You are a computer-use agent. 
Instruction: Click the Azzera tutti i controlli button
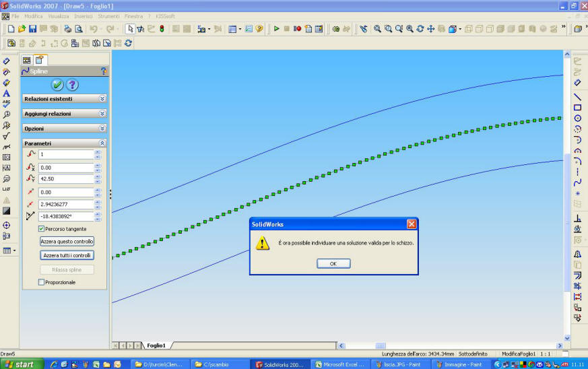67,255
